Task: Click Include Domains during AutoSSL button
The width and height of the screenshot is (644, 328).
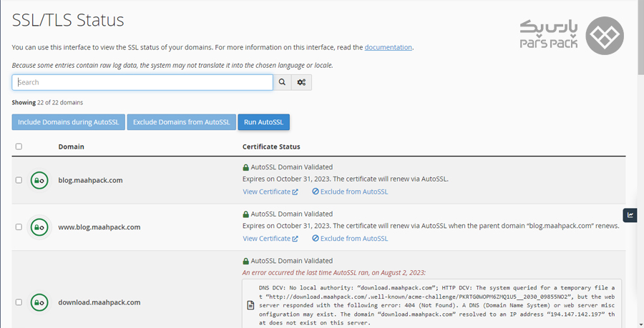Action: point(68,122)
